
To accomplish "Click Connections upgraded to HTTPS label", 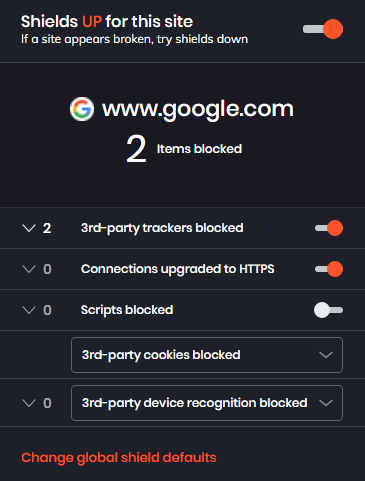I will coord(178,269).
